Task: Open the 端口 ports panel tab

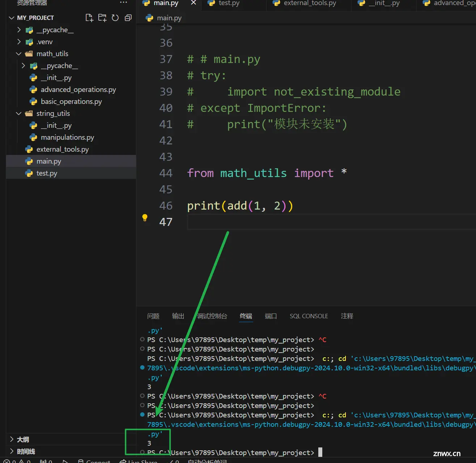Action: pos(271,316)
